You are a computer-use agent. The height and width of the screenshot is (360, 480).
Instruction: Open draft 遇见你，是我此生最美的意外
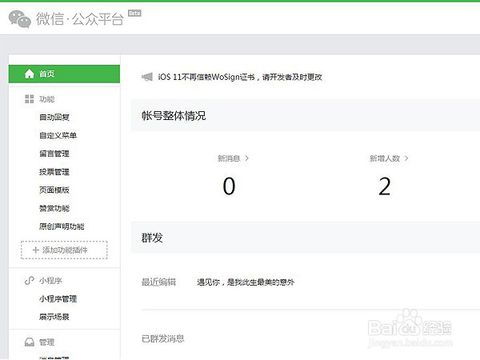click(246, 282)
